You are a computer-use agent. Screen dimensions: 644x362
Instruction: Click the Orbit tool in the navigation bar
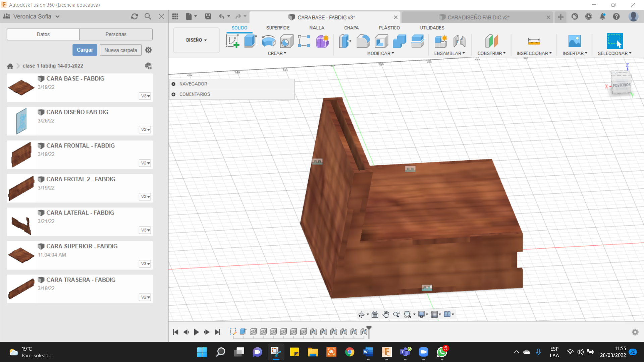point(361,314)
